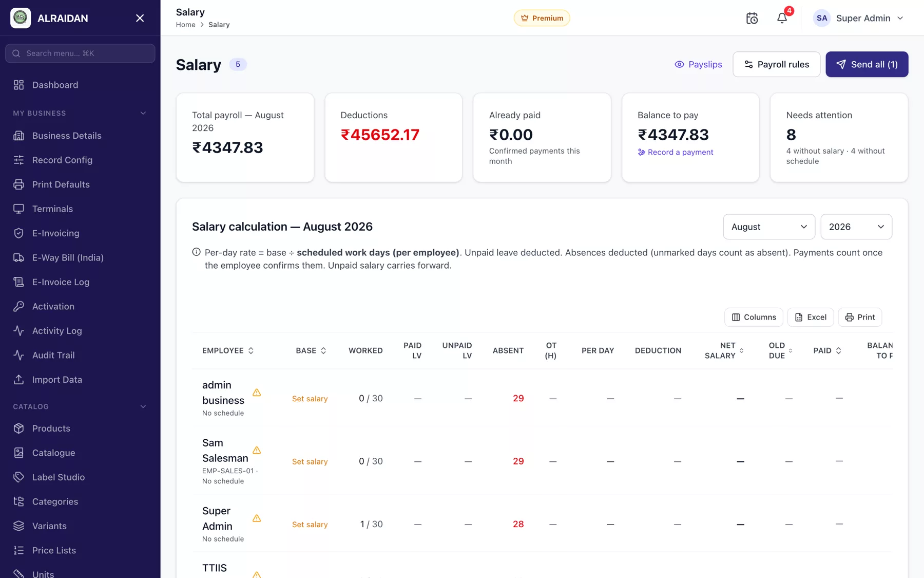Click warning icon for Super Admin
This screenshot has height=578, width=924.
[257, 518]
